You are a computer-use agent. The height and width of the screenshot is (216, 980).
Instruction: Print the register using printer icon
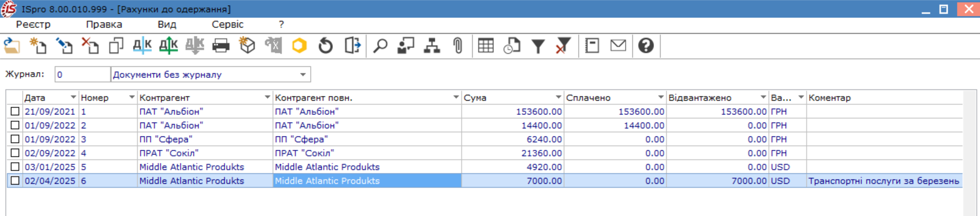coord(221,46)
